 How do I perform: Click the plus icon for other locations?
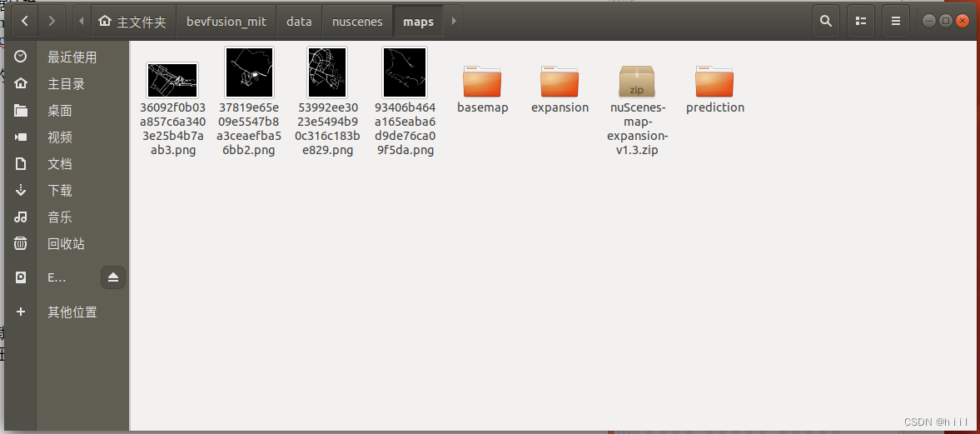pyautogui.click(x=21, y=312)
